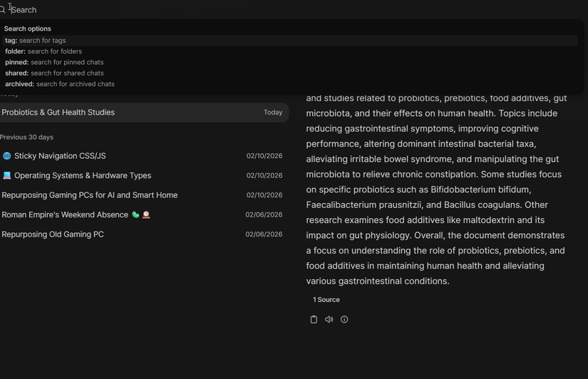Viewport: 588px width, 379px height.
Task: Choose the folder: search option
Action: tap(290, 51)
